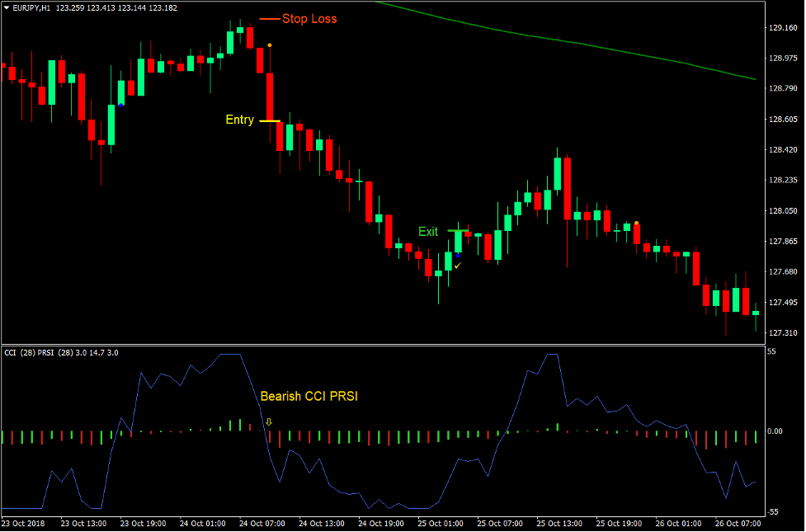Select the EURJPY,H1 symbol label
The width and height of the screenshot is (806, 532).
tap(30, 7)
